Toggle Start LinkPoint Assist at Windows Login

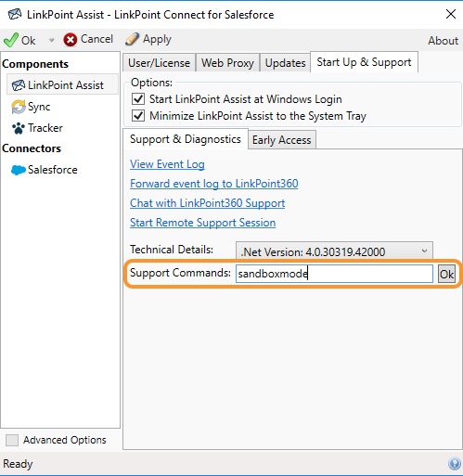click(138, 99)
